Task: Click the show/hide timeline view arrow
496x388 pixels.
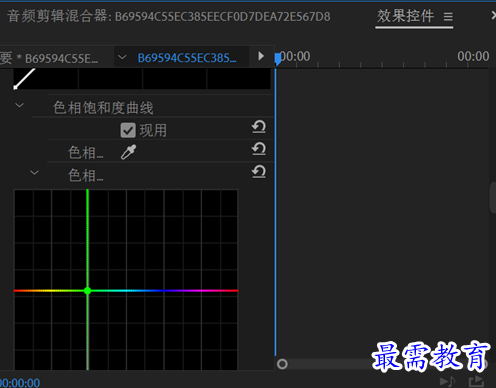Action: point(261,56)
